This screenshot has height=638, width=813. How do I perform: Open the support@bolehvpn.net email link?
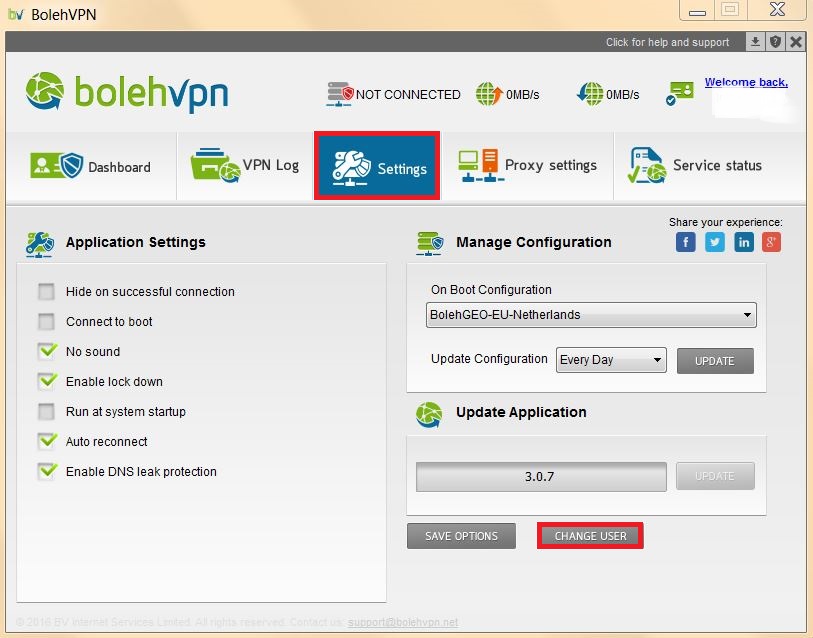tap(403, 622)
